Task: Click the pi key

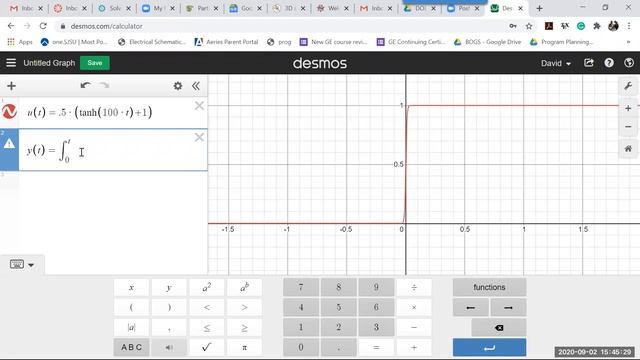Action: pos(244,347)
